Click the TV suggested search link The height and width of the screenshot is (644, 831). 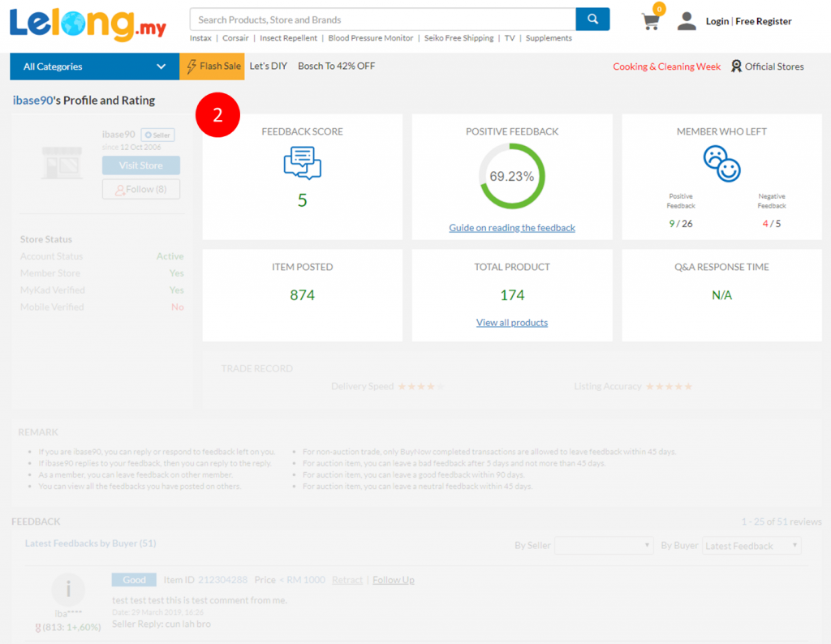(x=510, y=38)
